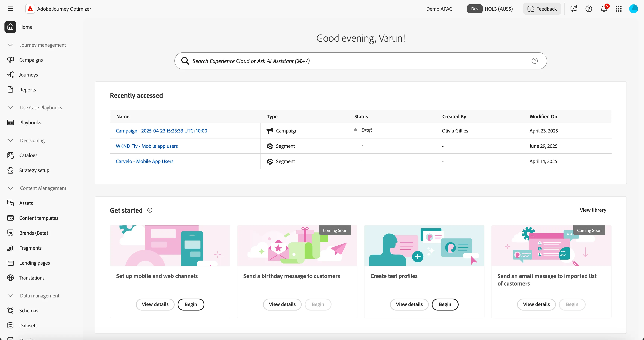Screen dimensions: 644x340
Task: Click the search help icon inside the search bar
Action: 534,61
